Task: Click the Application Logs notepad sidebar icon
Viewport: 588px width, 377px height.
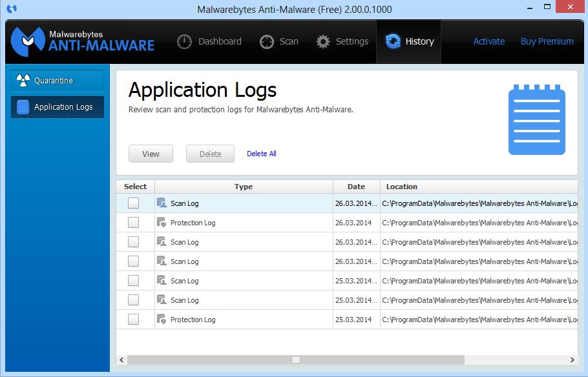Action: (23, 107)
